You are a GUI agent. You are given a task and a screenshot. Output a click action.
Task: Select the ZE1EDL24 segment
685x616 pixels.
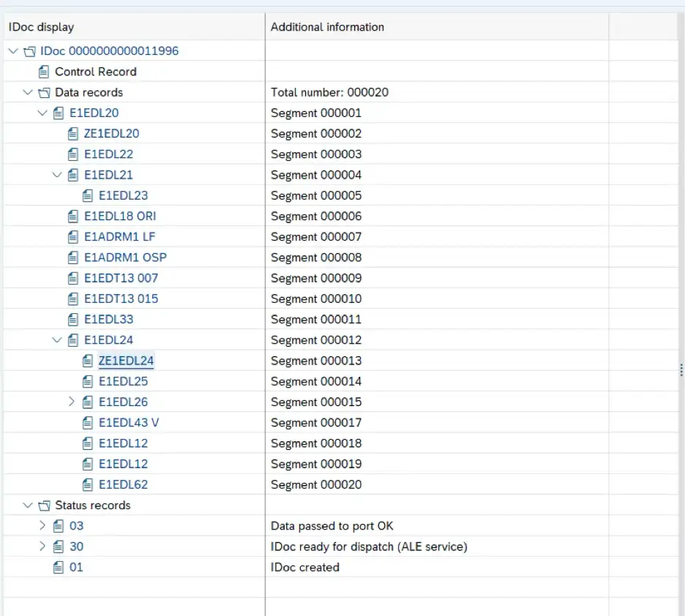pyautogui.click(x=126, y=361)
